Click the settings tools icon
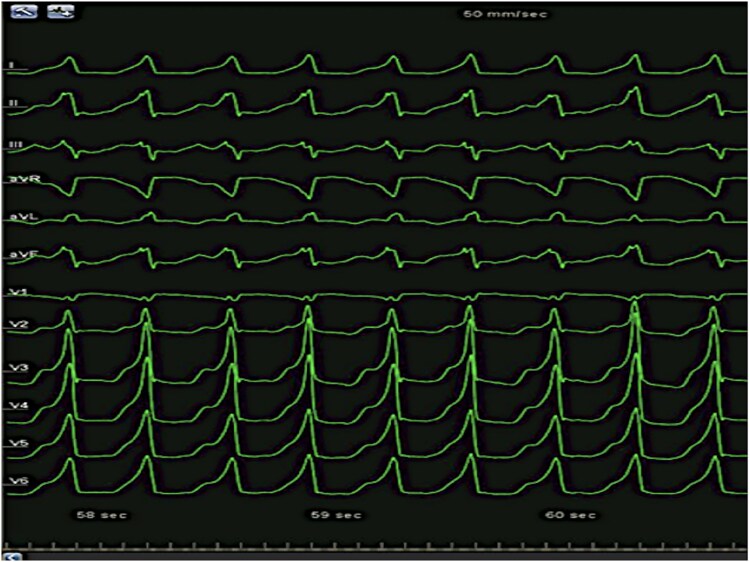The height and width of the screenshot is (562, 750). (24, 13)
